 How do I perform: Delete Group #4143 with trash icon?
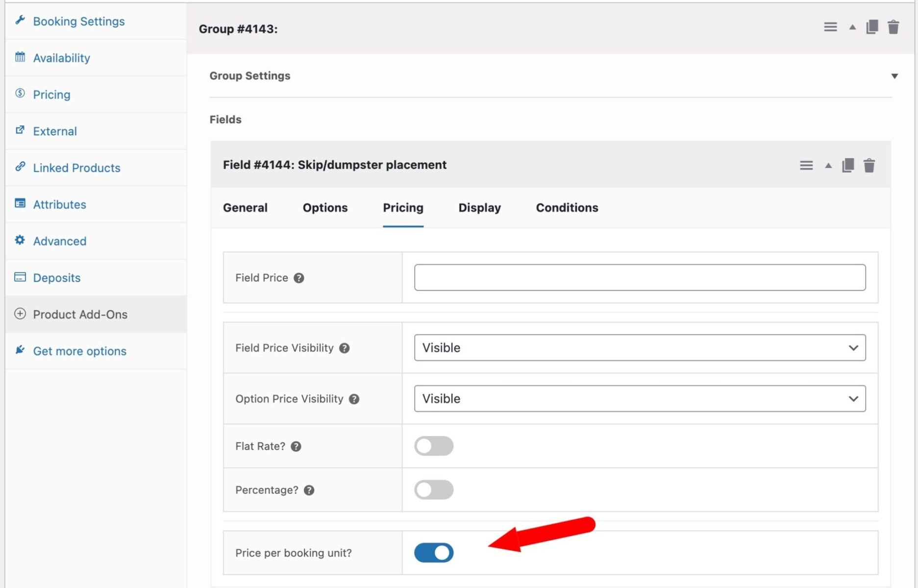(893, 27)
